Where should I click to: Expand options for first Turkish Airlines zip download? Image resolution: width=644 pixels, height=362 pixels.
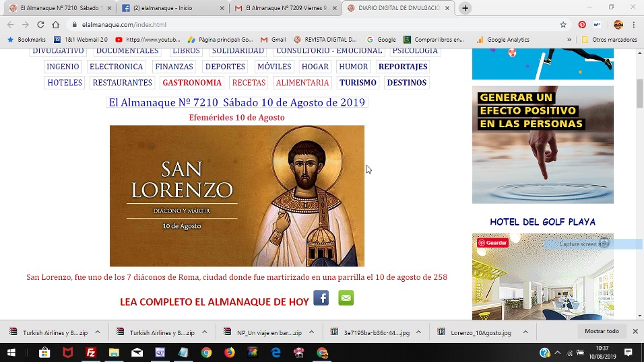[98, 332]
